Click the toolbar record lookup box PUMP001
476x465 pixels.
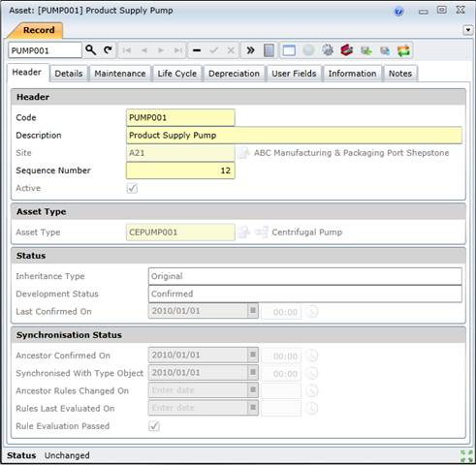click(x=45, y=50)
